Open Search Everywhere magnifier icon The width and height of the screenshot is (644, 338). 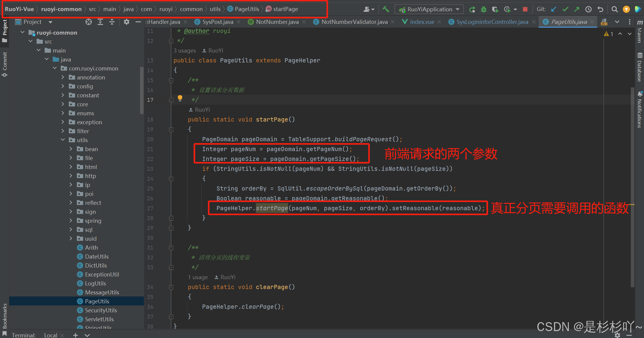614,9
